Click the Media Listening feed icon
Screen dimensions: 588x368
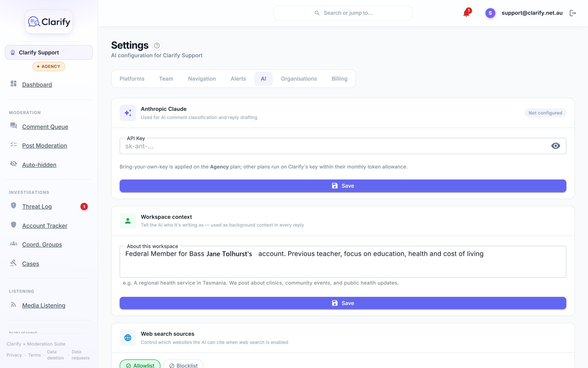(14, 304)
